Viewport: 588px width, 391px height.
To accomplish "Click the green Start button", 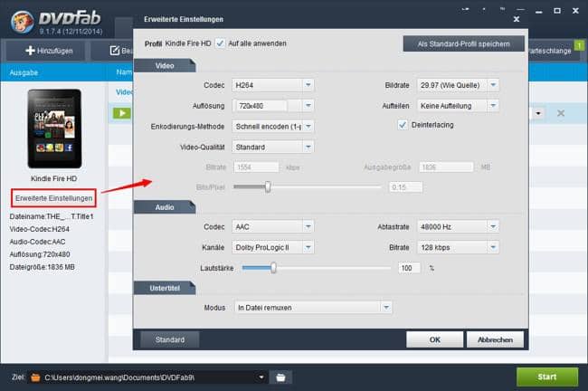I will coord(547,377).
